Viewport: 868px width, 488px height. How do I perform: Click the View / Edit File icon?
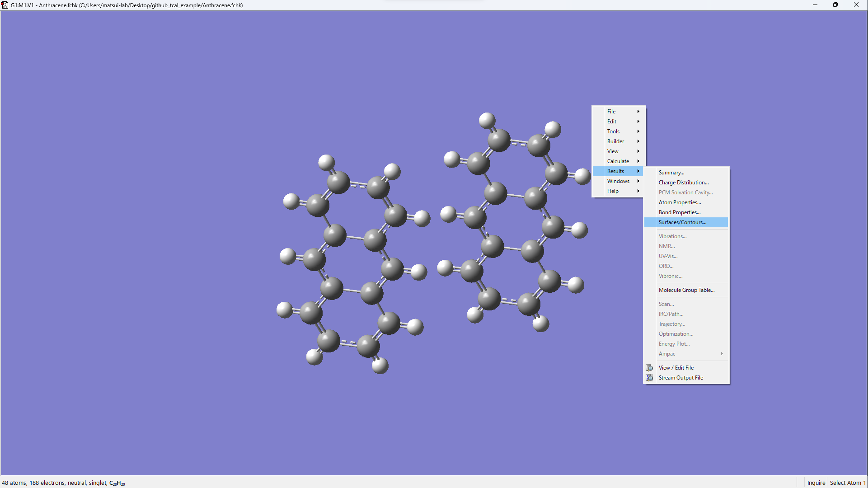(649, 368)
